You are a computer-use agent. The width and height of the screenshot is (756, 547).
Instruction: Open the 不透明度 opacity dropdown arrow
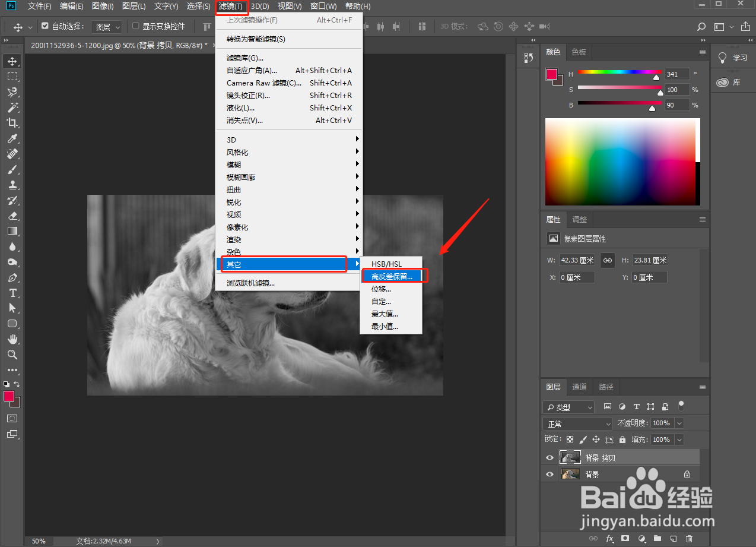pos(679,423)
